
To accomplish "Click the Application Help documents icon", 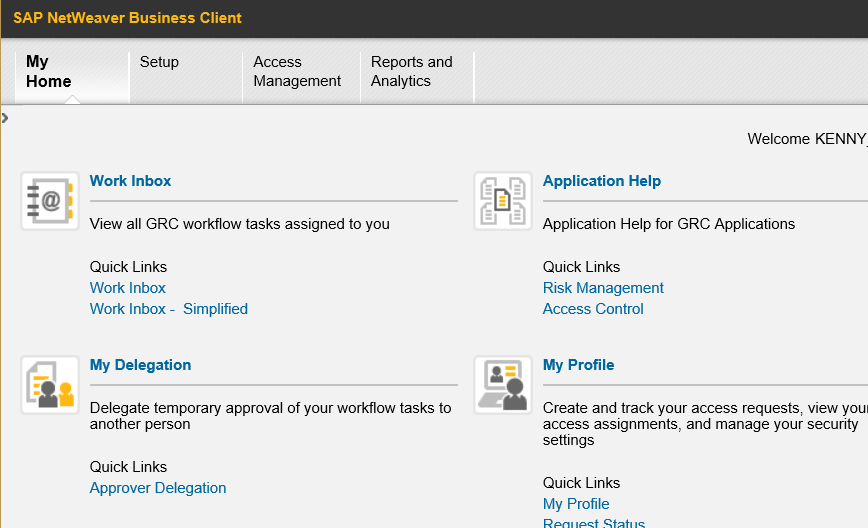I will (503, 201).
